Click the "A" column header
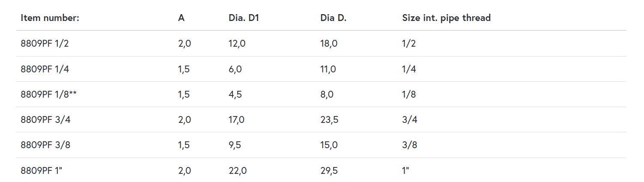This screenshot has height=182, width=644. coord(182,18)
